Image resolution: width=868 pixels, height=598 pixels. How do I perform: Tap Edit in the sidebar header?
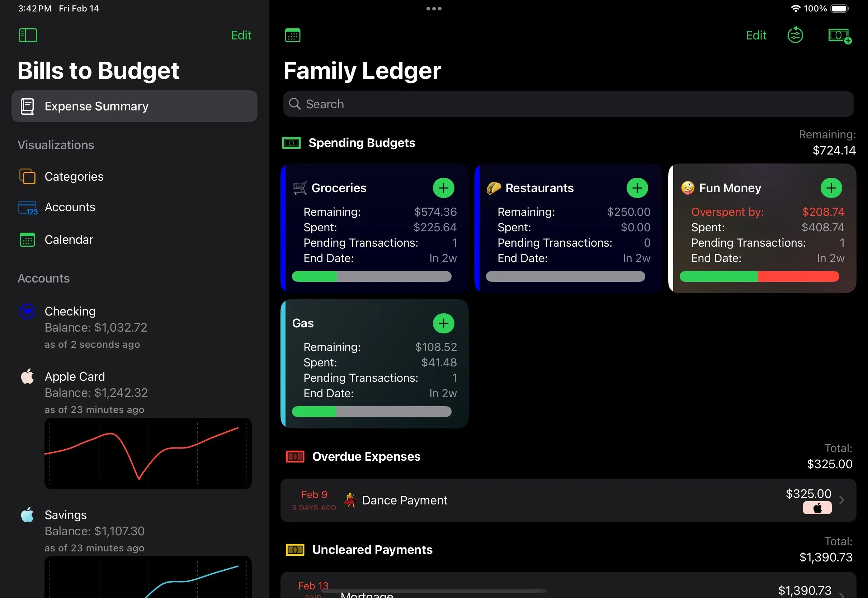(x=241, y=35)
